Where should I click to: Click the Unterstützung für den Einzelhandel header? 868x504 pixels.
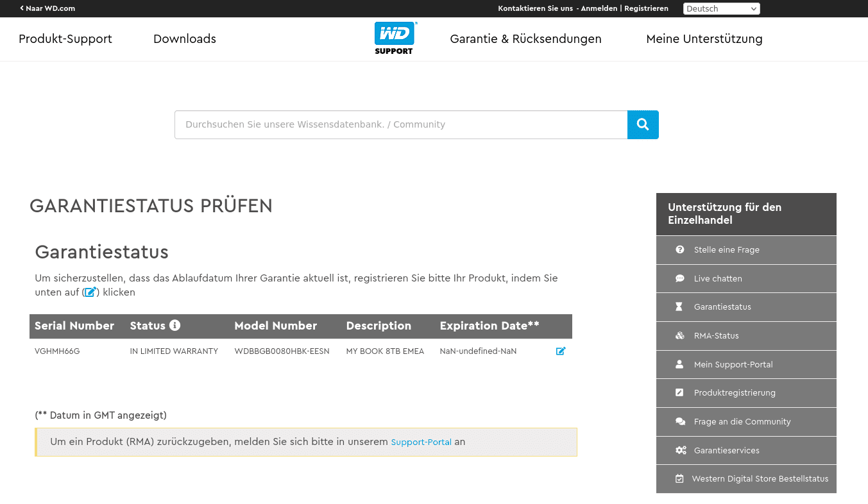tap(746, 214)
